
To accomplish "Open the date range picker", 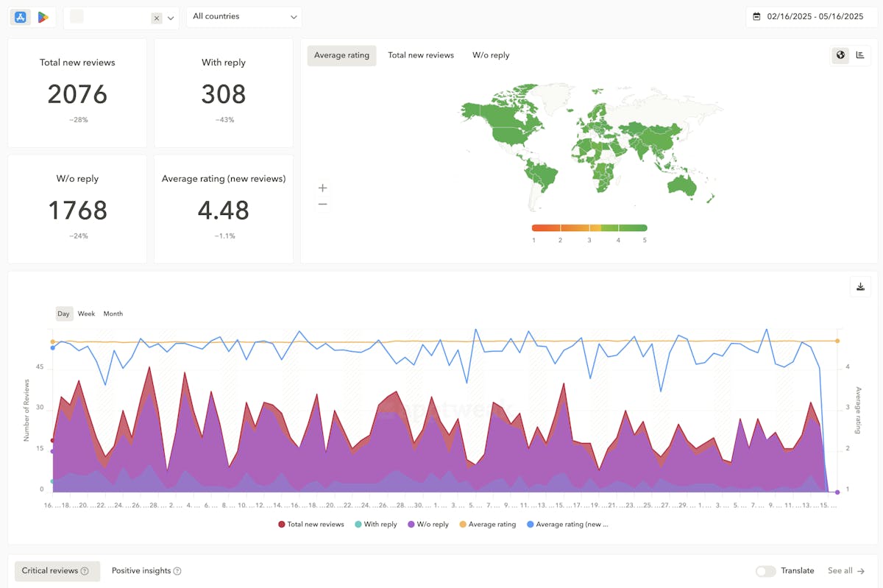I will point(808,16).
